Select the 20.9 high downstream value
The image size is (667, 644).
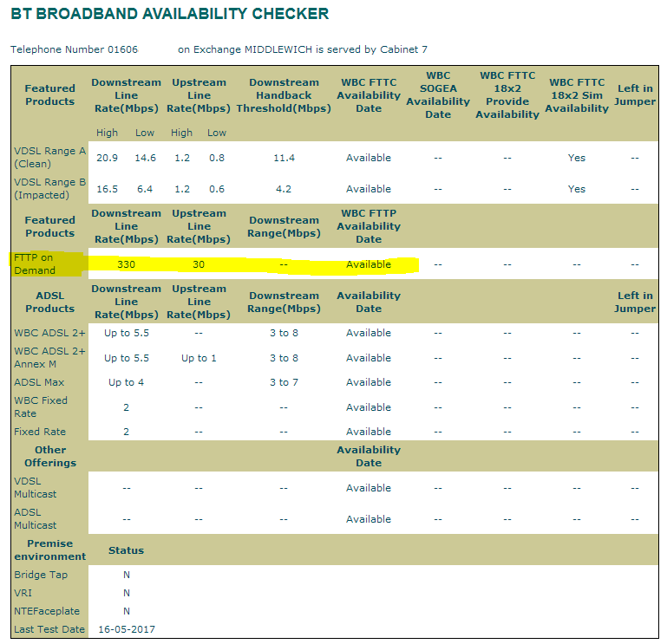point(107,158)
